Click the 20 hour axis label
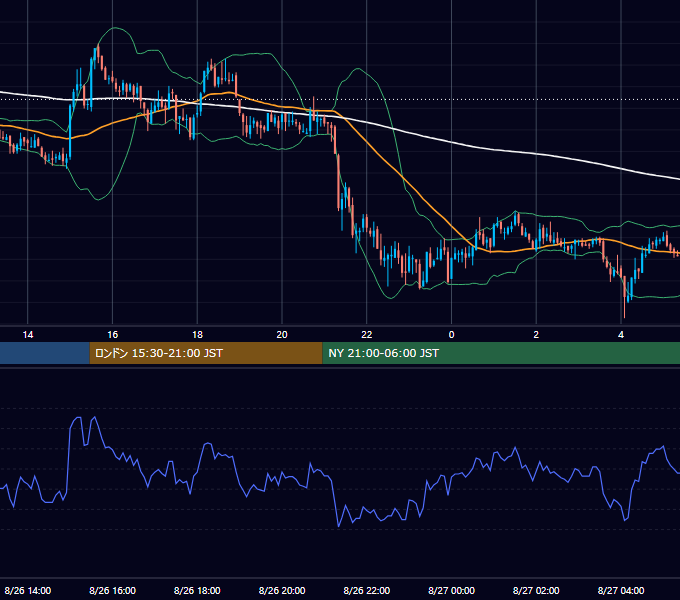680x600 pixels. click(x=282, y=335)
